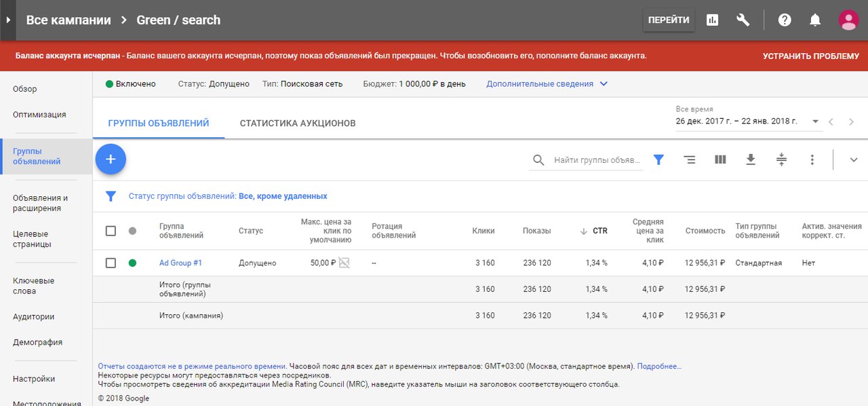This screenshot has height=406, width=868.
Task: Check the box for Ad Group #1
Action: coord(111,263)
